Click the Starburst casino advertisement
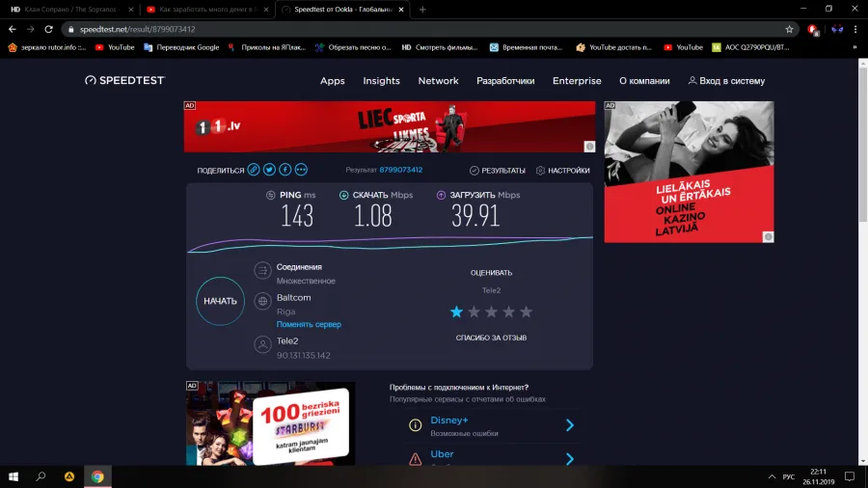Viewport: 868px width, 488px height. [271, 423]
